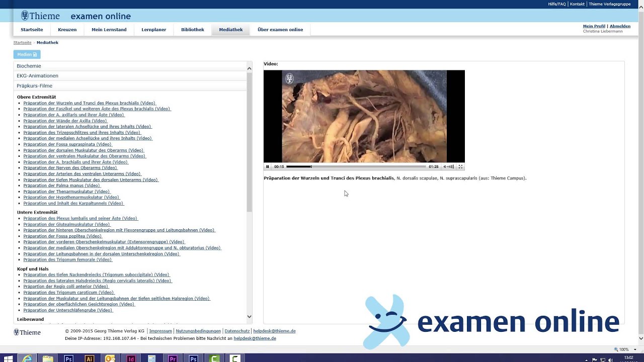Open the Lernplaner tab
Screen dimensions: 644x362
(154, 30)
